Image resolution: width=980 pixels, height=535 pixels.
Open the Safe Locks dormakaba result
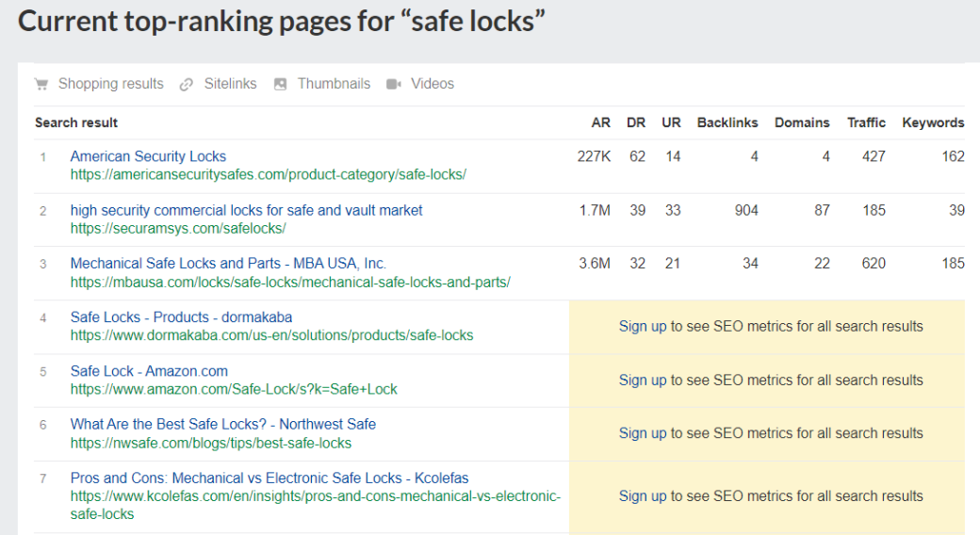pos(181,317)
